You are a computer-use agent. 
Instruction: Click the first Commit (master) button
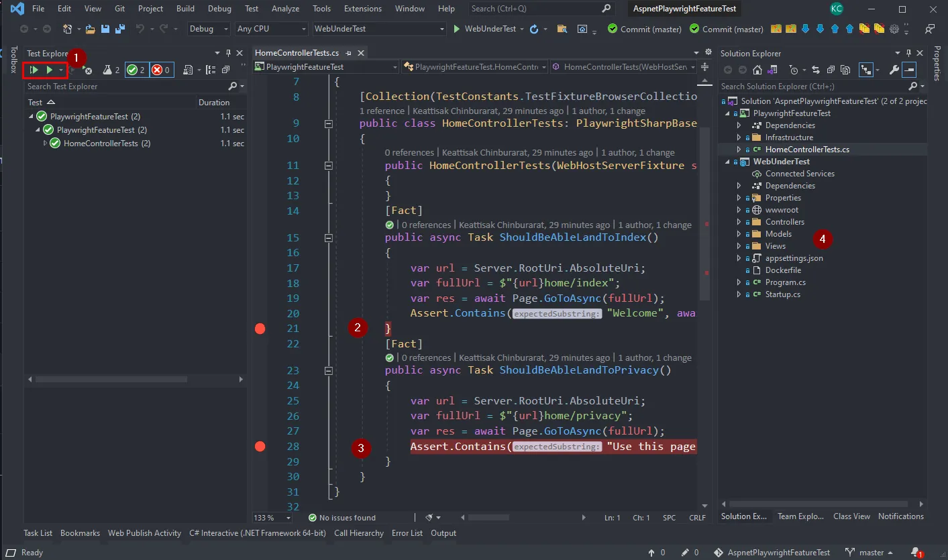pos(644,29)
